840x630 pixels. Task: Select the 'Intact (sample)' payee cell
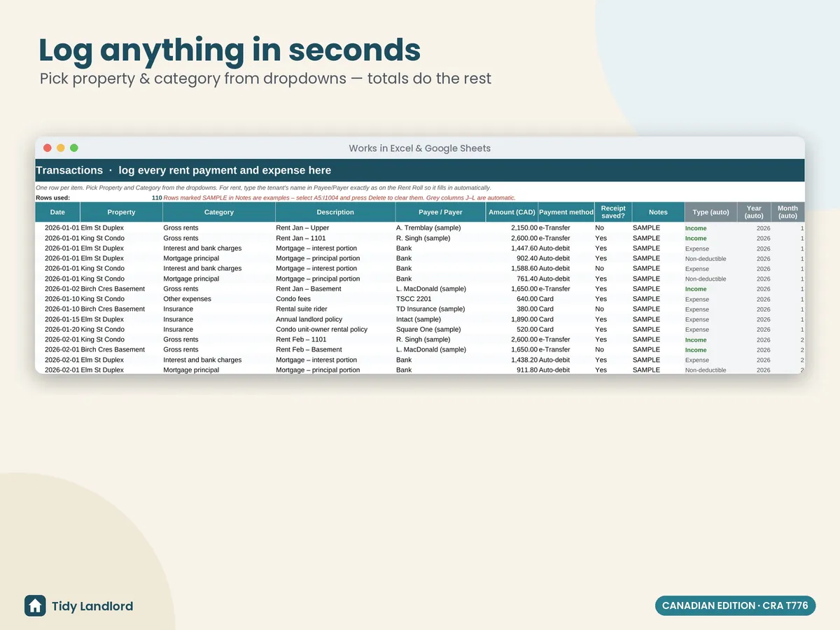[440, 319]
